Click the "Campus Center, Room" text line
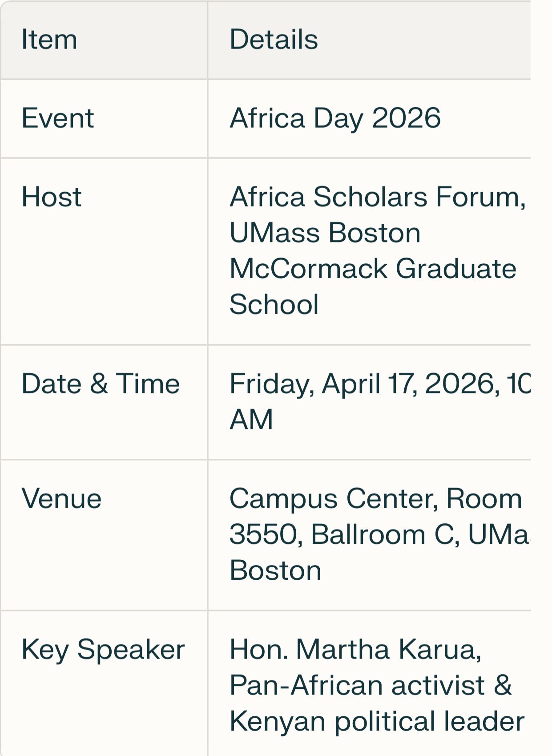Screen dimensions: 552x756 (375, 498)
